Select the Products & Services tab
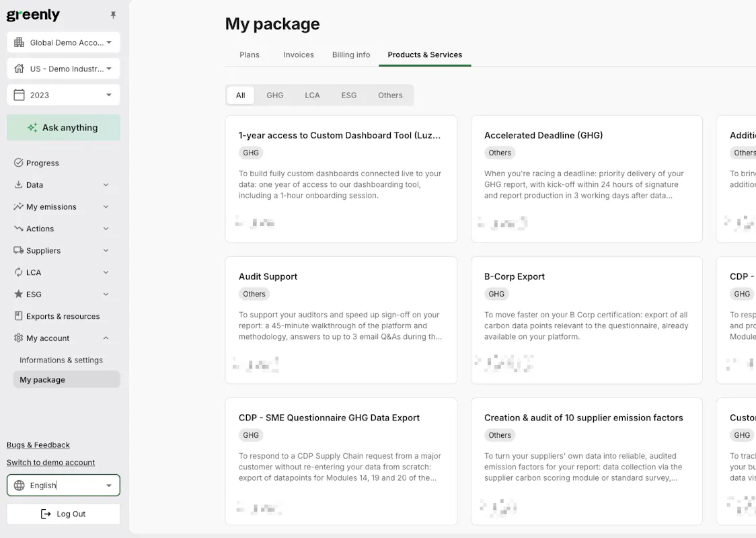 pyautogui.click(x=425, y=55)
